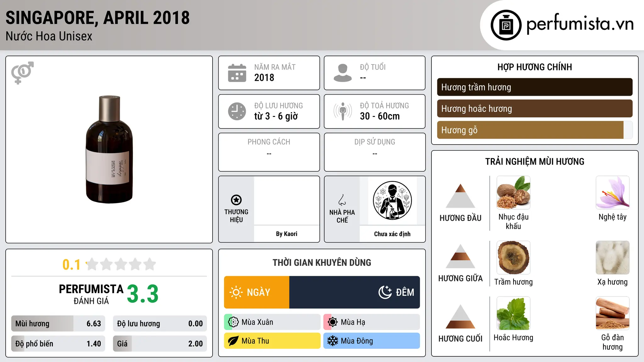Select the dark Đêm nighttime segment
Image resolution: width=644 pixels, height=362 pixels.
[354, 292]
